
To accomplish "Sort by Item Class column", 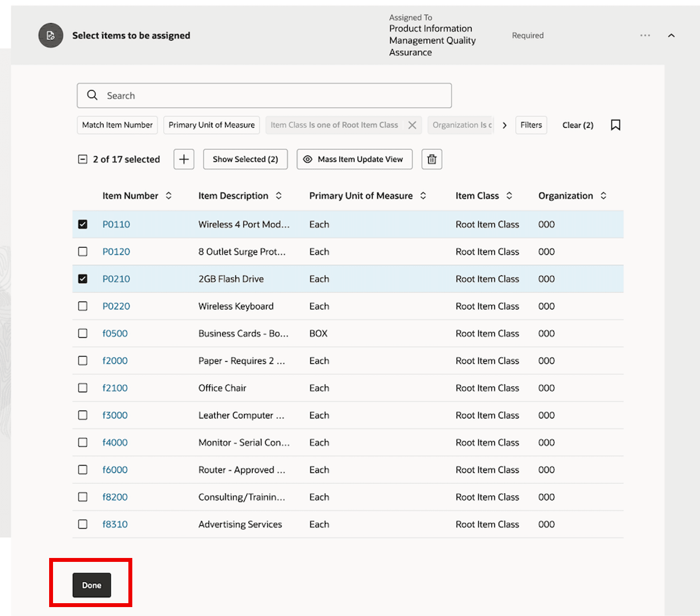I will [x=509, y=196].
